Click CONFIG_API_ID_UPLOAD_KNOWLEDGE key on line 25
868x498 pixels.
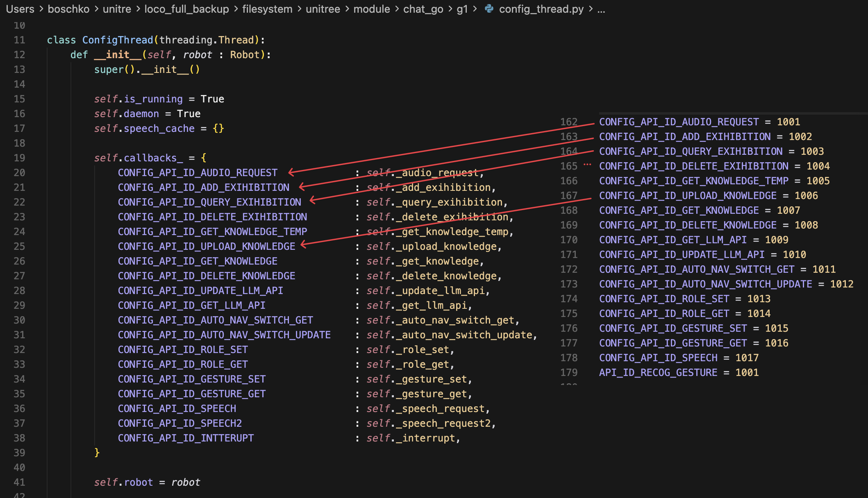pos(207,247)
